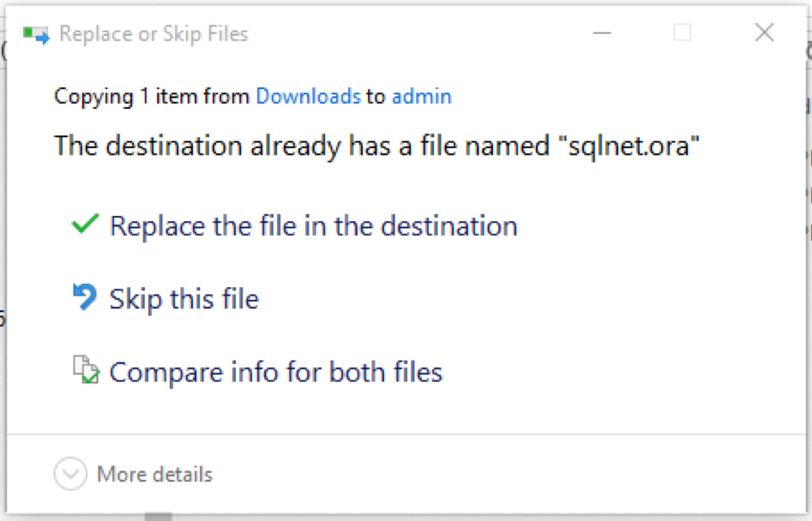Click the "sqlnet.ora" filename in the message
Image resolution: width=812 pixels, height=521 pixels.
pos(635,146)
